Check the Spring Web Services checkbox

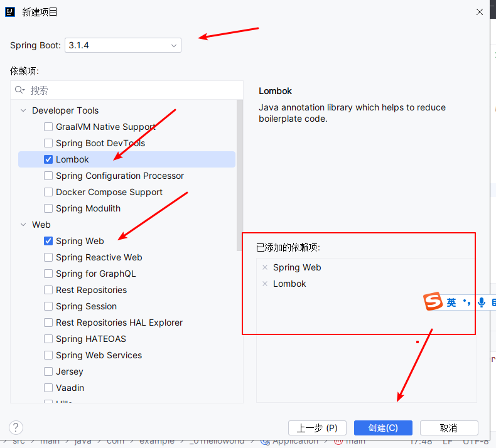pos(48,355)
